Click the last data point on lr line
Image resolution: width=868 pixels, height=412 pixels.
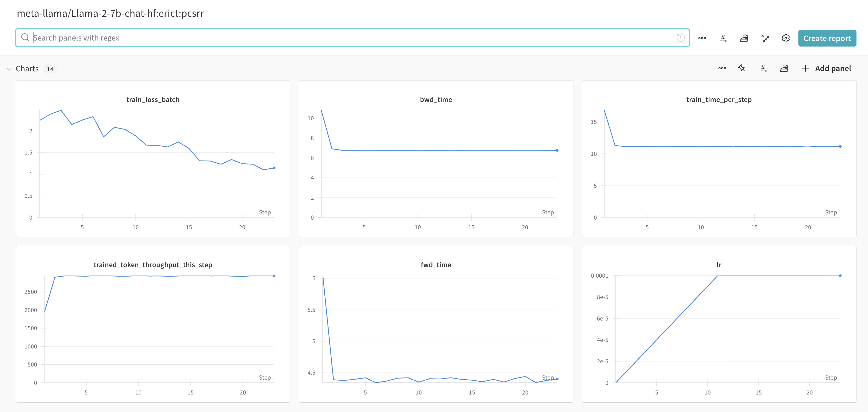[x=840, y=276]
